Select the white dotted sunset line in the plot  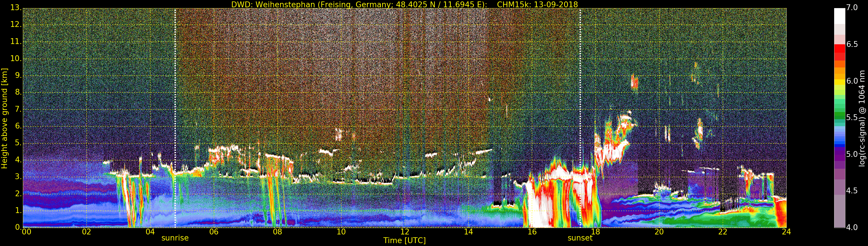(x=580, y=118)
